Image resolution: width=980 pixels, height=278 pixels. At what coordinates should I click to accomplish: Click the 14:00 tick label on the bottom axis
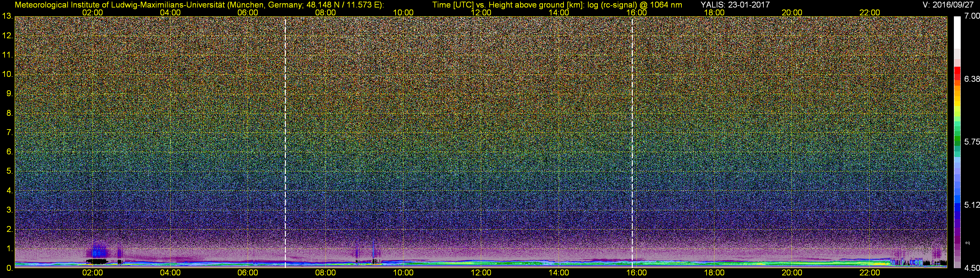click(x=559, y=273)
